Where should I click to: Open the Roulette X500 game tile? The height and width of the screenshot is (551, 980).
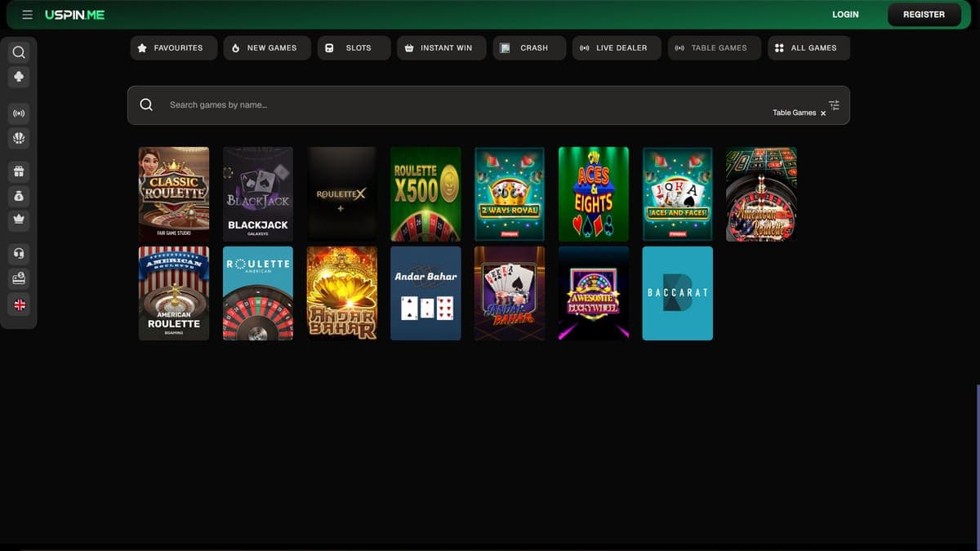pos(425,193)
